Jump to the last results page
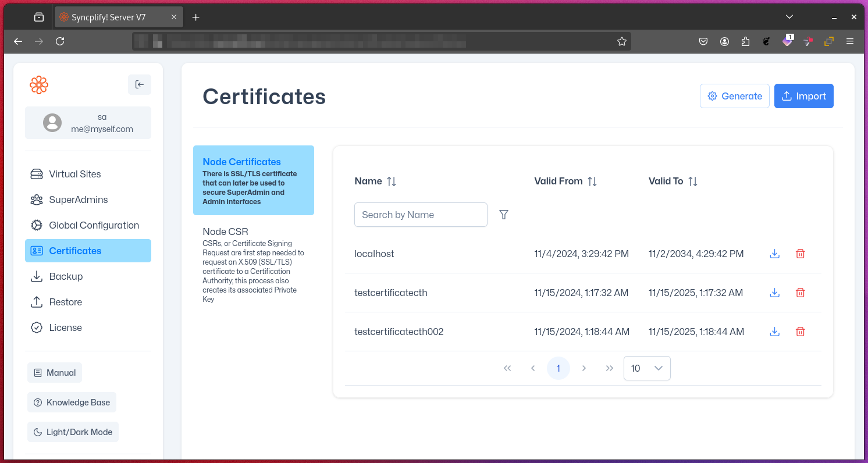Viewport: 868px width, 463px height. pos(609,368)
